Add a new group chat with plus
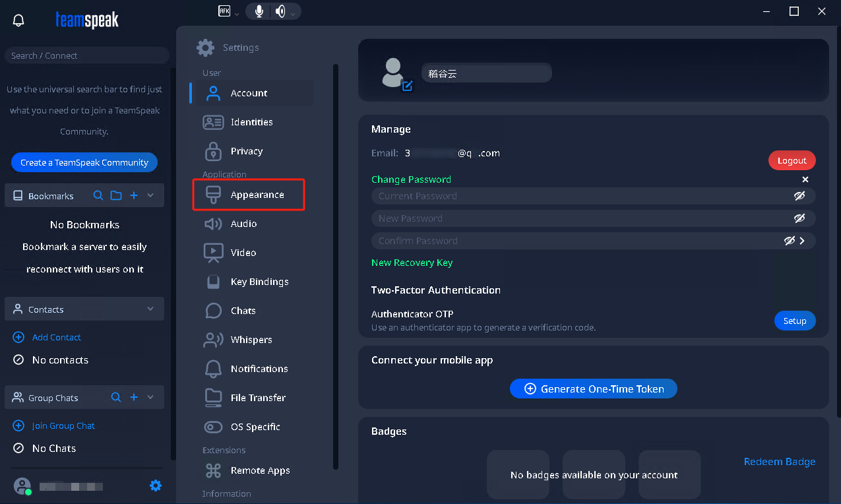 pos(133,398)
